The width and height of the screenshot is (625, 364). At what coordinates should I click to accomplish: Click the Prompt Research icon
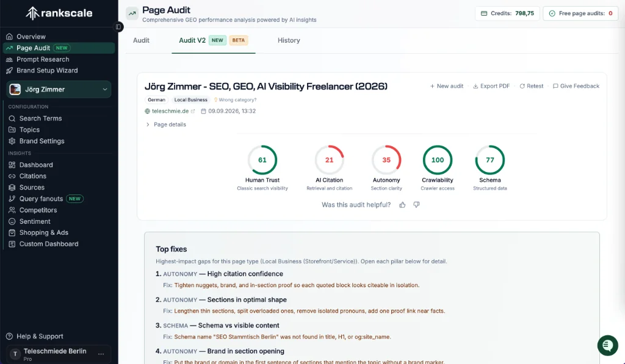pyautogui.click(x=9, y=59)
